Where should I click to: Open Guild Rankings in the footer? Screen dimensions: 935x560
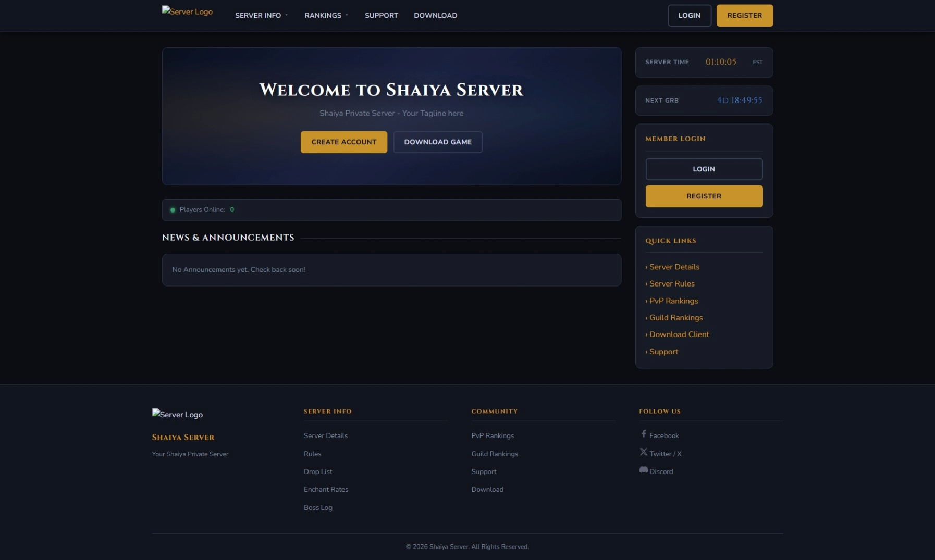coord(495,454)
